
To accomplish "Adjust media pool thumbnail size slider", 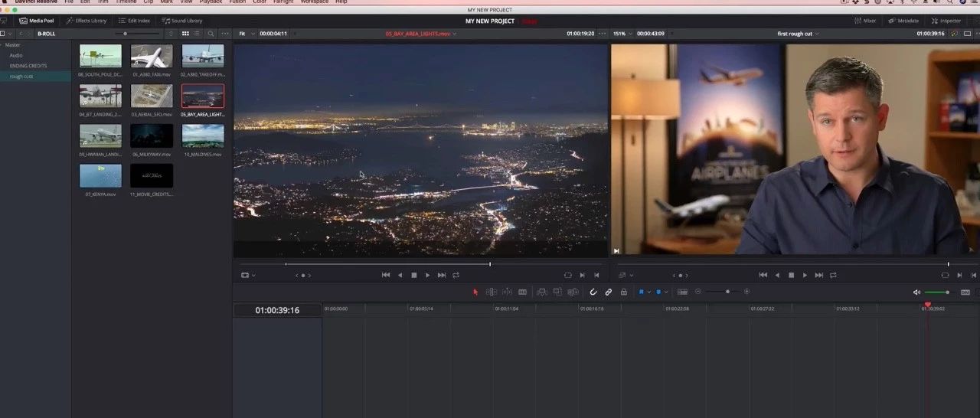I will click(136, 34).
